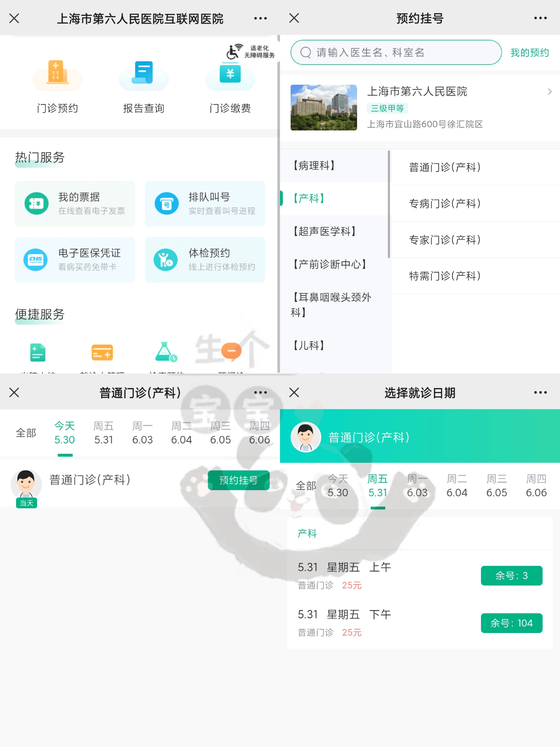
Task: Select 周一 6.03 tab in 普通门诊(产科) list page
Action: click(142, 433)
